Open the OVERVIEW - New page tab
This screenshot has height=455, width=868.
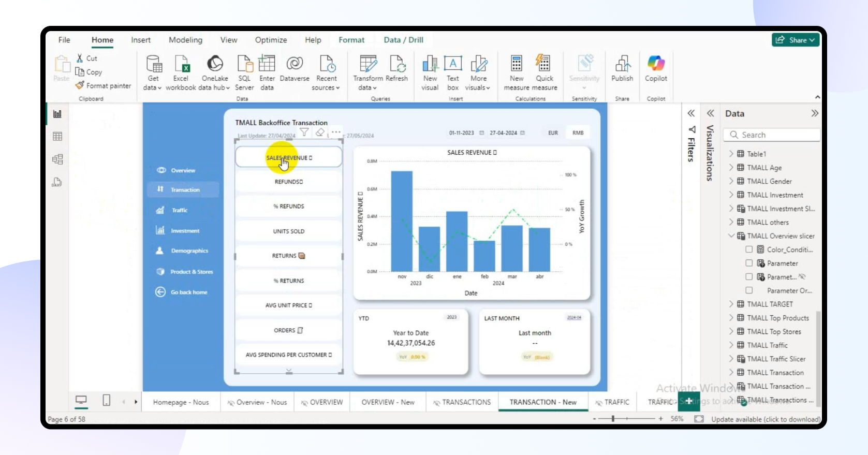(388, 402)
